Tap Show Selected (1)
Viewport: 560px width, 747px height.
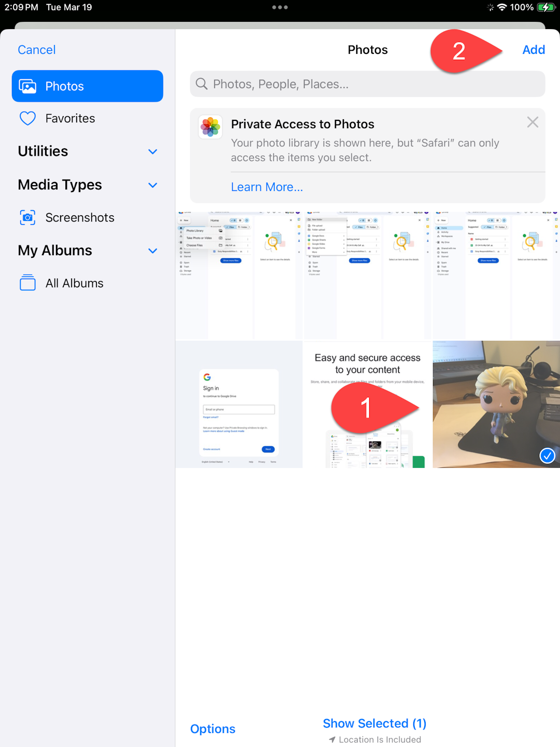tap(374, 723)
